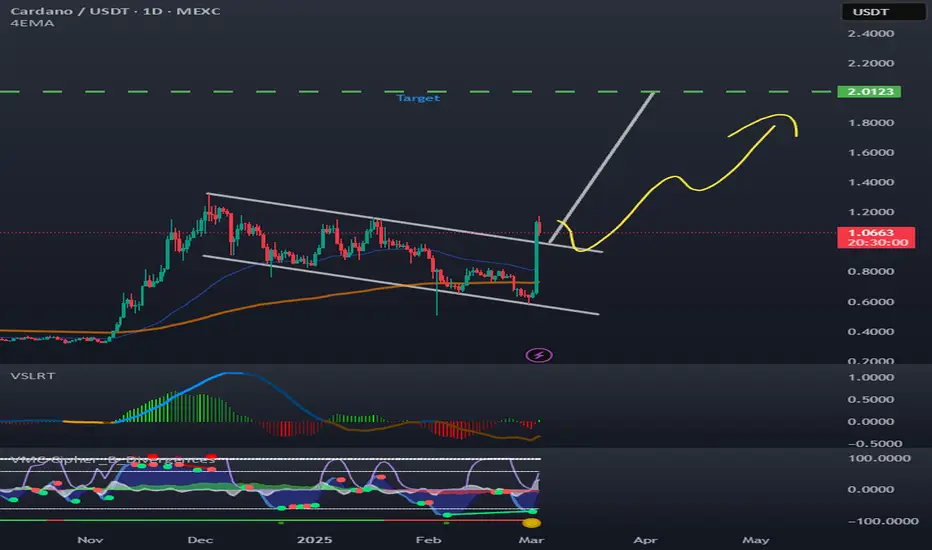Click the Feb date on time axis
Image resolution: width=932 pixels, height=550 pixels.
pos(429,540)
